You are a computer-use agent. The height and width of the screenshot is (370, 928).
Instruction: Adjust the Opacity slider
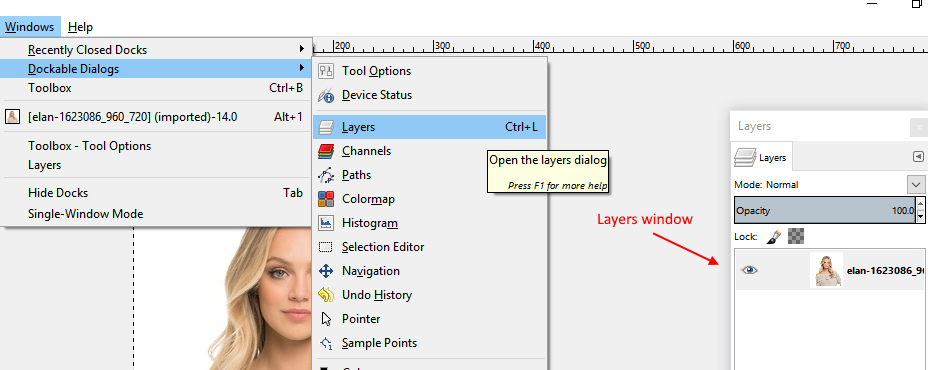[824, 210]
